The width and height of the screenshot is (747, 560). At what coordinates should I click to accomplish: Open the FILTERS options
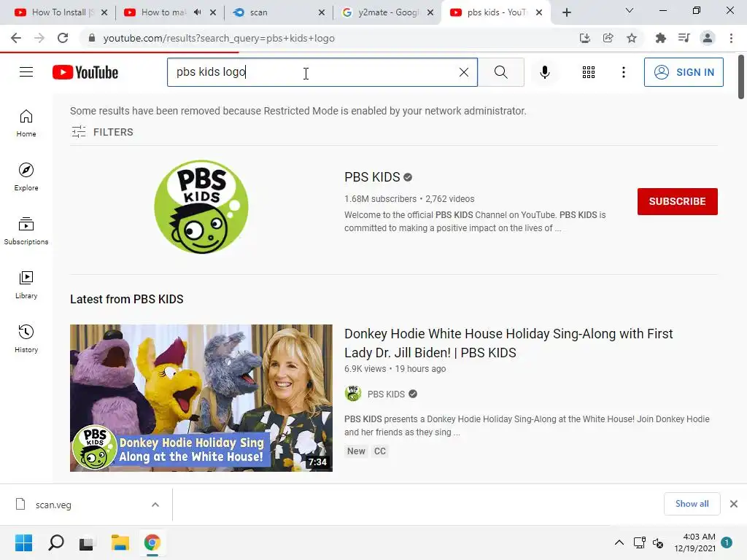coord(102,132)
